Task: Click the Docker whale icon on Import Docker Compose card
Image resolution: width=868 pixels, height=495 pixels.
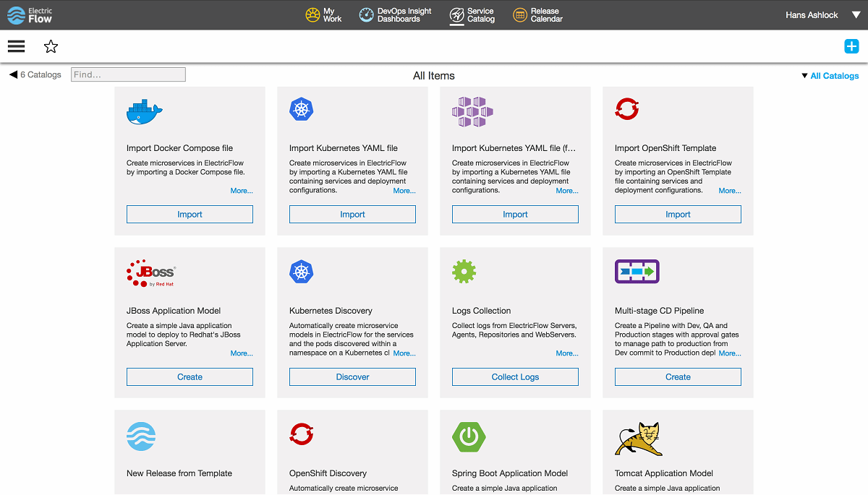Action: pyautogui.click(x=143, y=109)
